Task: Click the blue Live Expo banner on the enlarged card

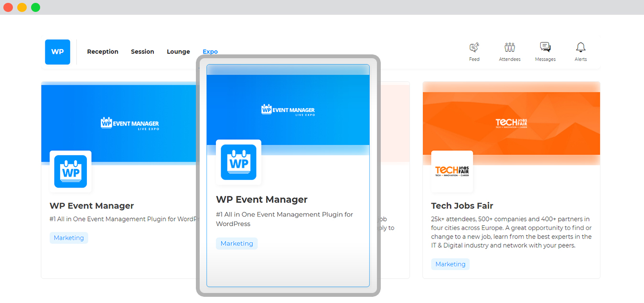Action: coord(288,110)
